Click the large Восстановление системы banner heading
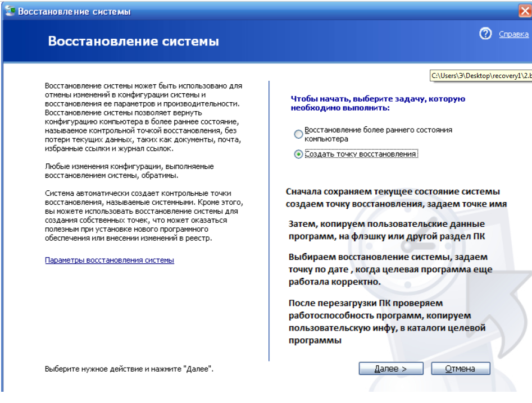532x403 pixels. 133,41
